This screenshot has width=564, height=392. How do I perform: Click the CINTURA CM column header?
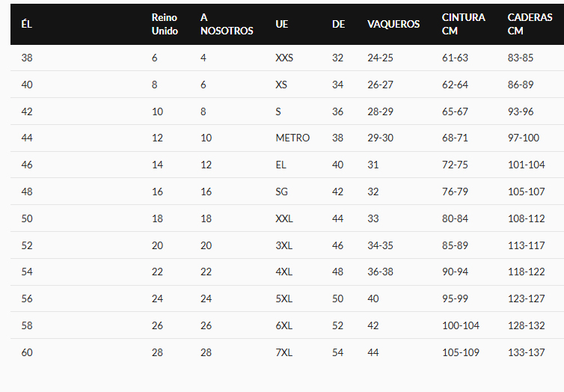click(x=463, y=24)
